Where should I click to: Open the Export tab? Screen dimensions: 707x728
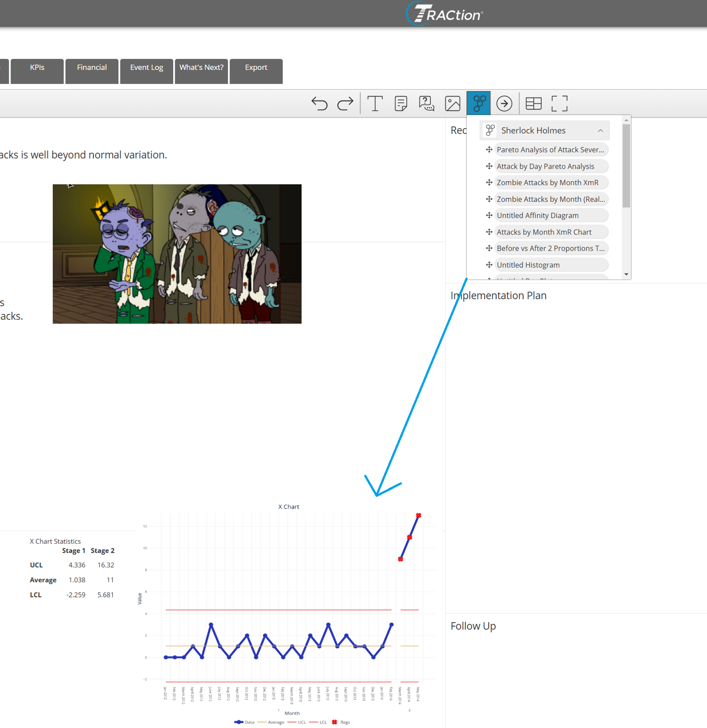pyautogui.click(x=256, y=71)
